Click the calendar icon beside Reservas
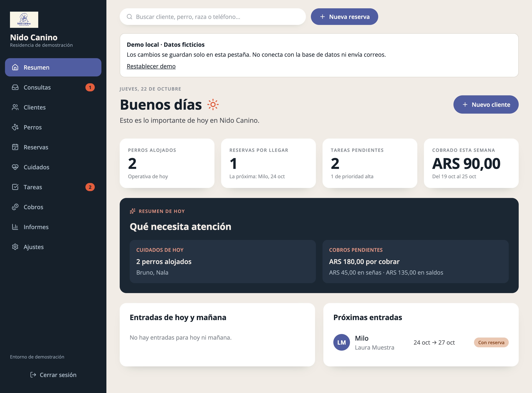 15,147
